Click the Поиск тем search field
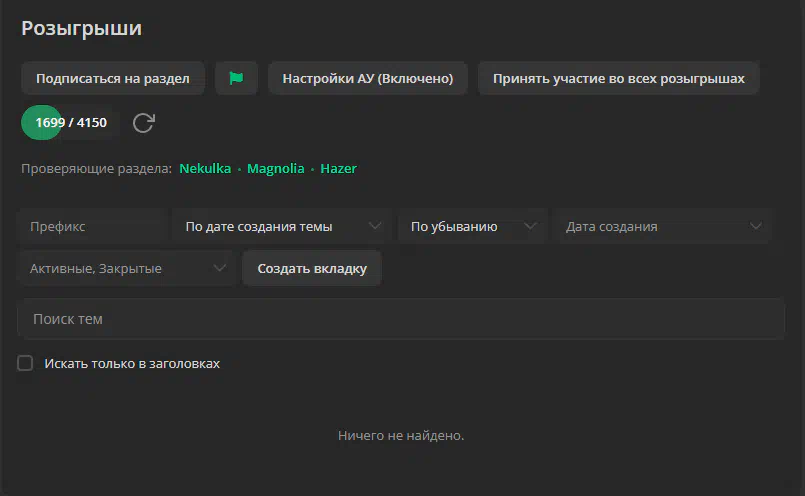This screenshot has width=805, height=496. click(401, 319)
